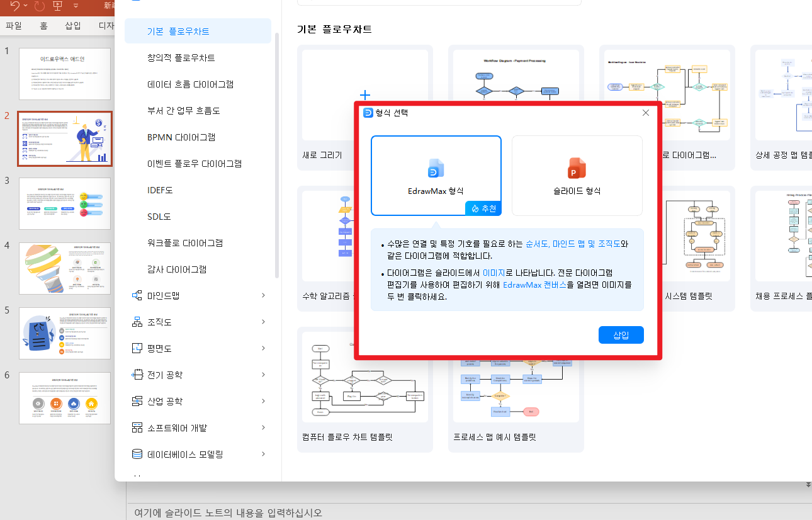Image resolution: width=812 pixels, height=520 pixels.
Task: Open 상세 공정 맵 template card
Action: click(781, 107)
